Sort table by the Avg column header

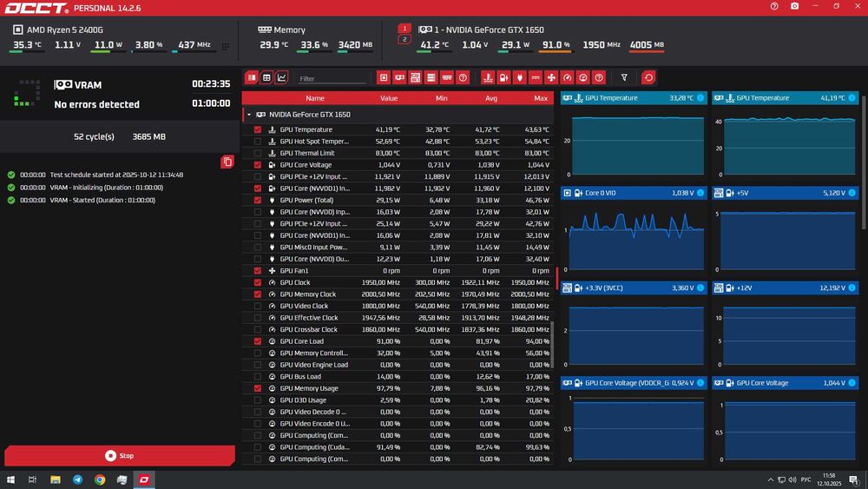(491, 98)
